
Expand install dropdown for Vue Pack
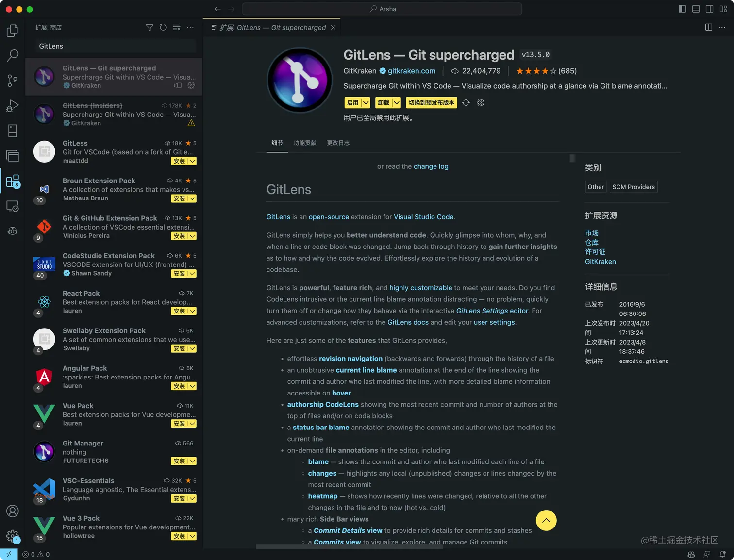[x=192, y=424]
